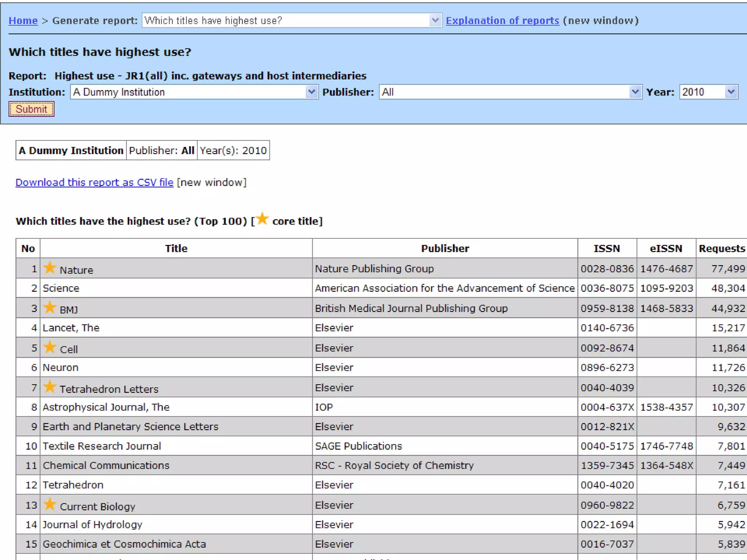The image size is (747, 560).
Task: Click the Requests column header
Action: pos(721,249)
